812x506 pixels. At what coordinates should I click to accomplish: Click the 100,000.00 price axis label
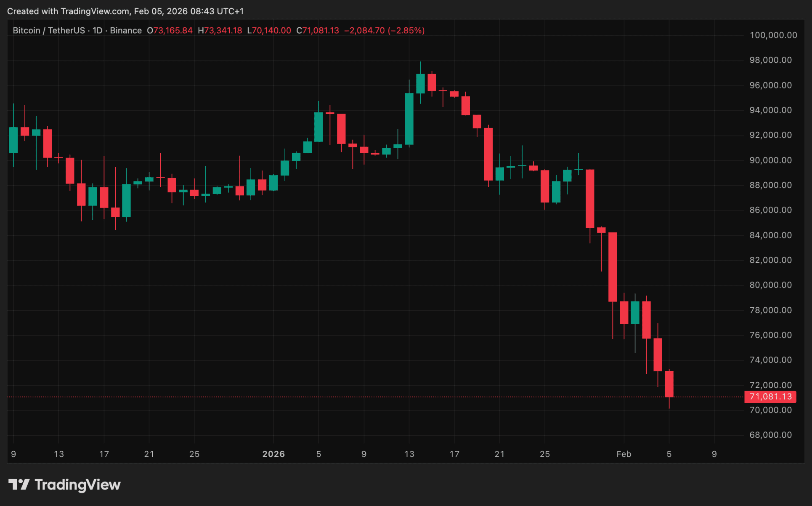tap(773, 35)
